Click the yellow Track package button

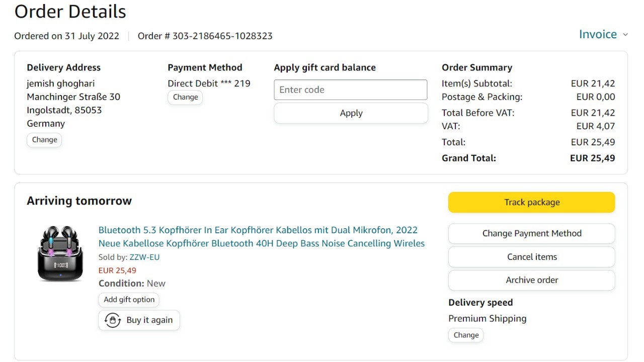531,202
